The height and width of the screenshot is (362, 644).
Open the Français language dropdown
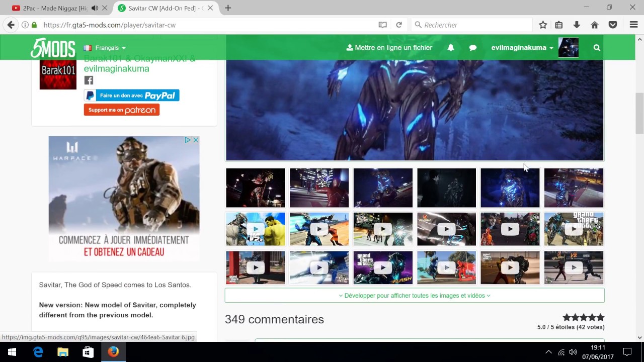(x=105, y=48)
